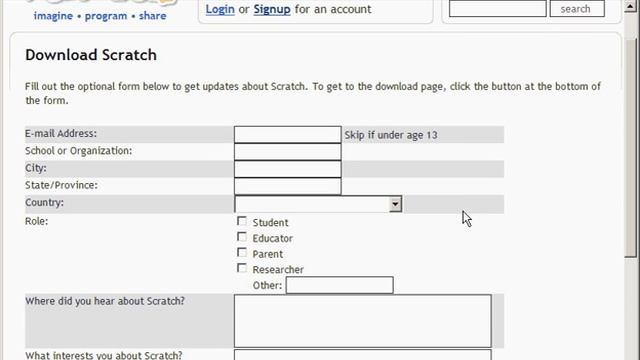This screenshot has height=360, width=640.
Task: Select the School or Organization field
Action: point(288,151)
